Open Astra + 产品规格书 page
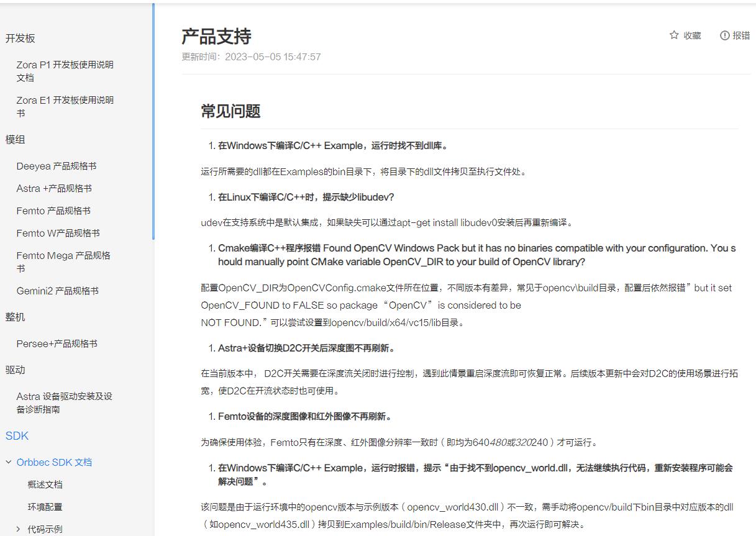The height and width of the screenshot is (536, 756). (54, 188)
